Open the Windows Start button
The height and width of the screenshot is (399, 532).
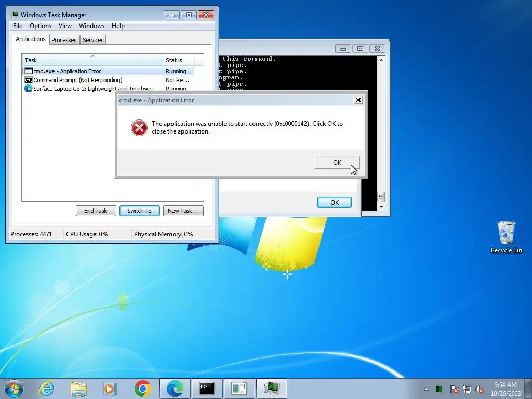(x=14, y=389)
